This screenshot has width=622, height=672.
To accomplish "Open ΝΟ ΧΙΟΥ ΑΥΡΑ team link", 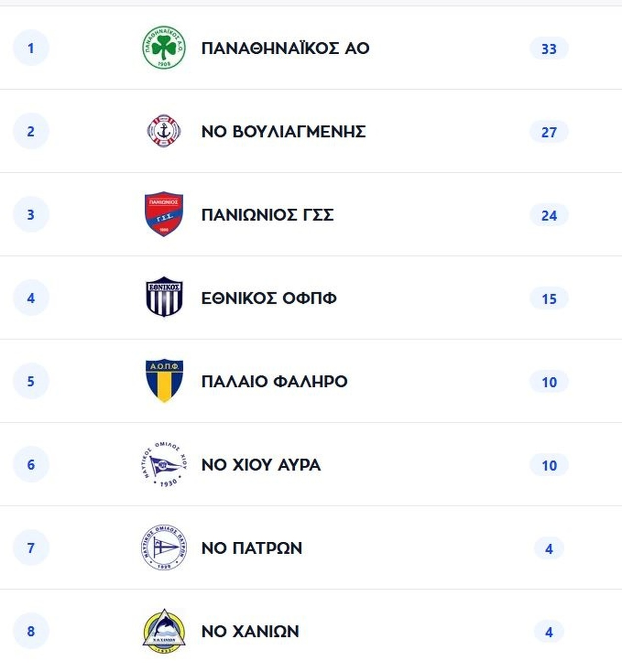I will pyautogui.click(x=261, y=465).
